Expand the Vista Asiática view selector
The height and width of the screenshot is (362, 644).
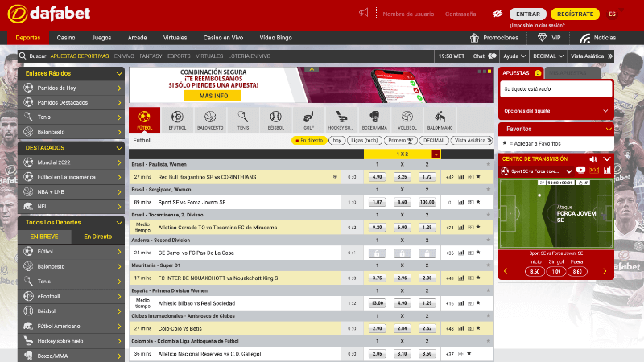pos(591,56)
